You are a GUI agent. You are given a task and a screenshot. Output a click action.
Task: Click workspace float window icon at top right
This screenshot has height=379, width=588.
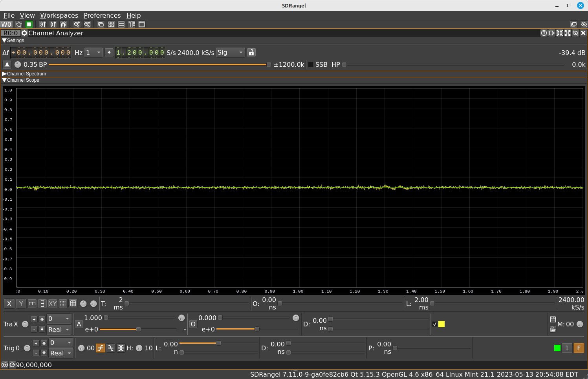point(574,24)
